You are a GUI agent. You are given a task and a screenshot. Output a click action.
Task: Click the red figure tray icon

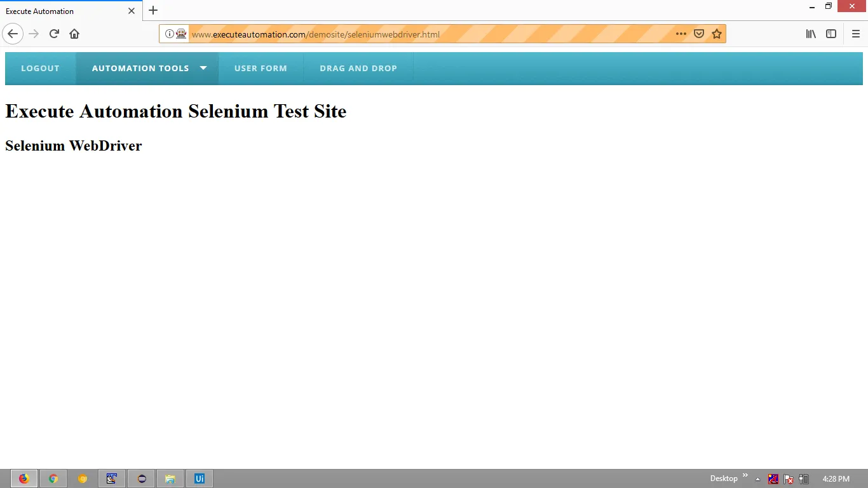[x=773, y=478]
